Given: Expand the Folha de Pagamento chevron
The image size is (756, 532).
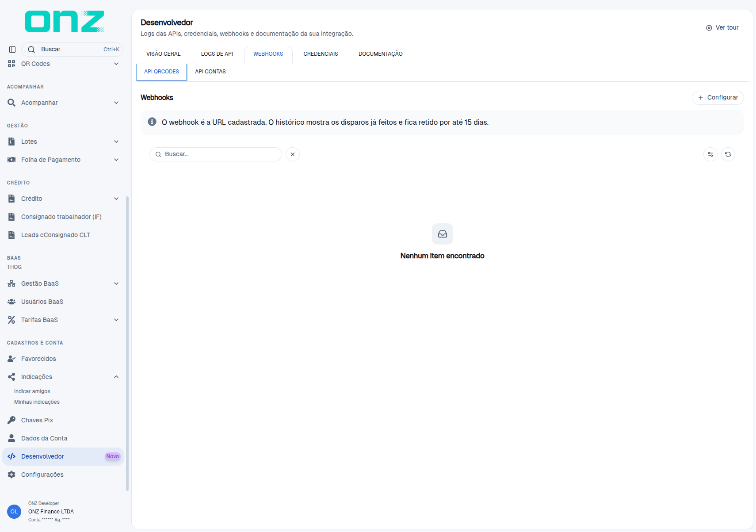Looking at the screenshot, I should (116, 160).
